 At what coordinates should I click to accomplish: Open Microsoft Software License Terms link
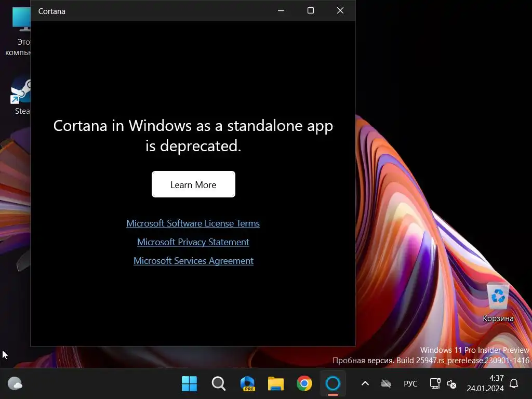[x=193, y=223]
